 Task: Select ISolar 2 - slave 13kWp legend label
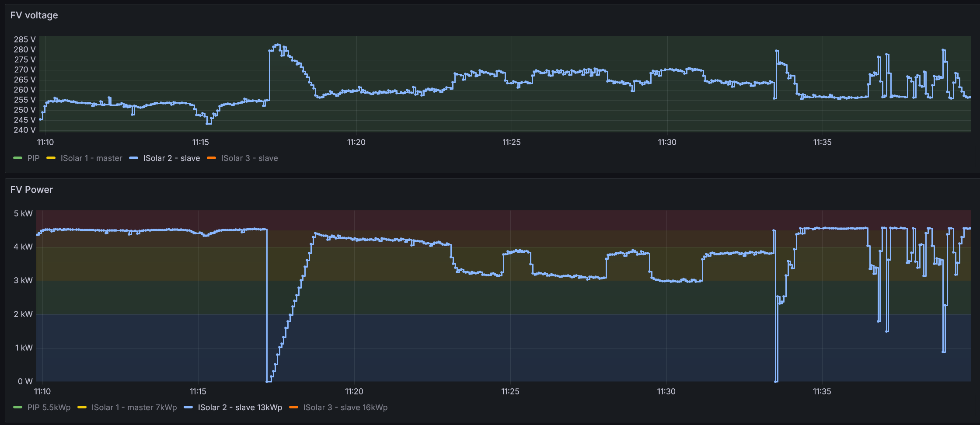point(240,408)
